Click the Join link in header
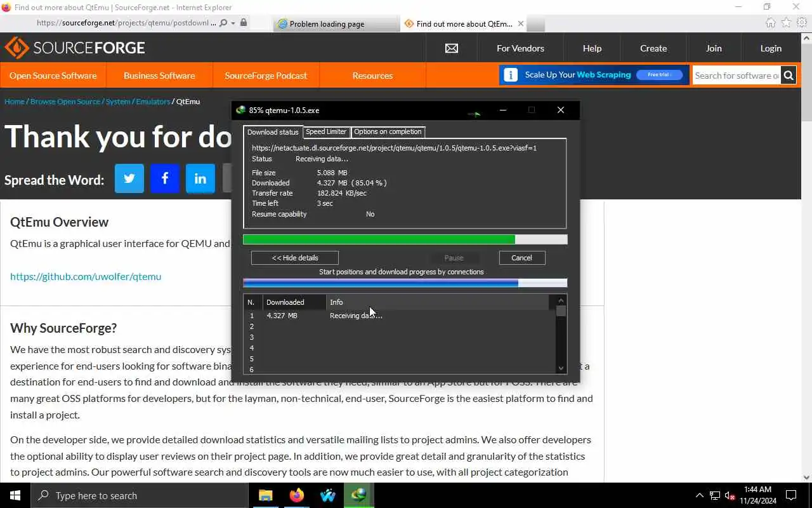 point(714,48)
